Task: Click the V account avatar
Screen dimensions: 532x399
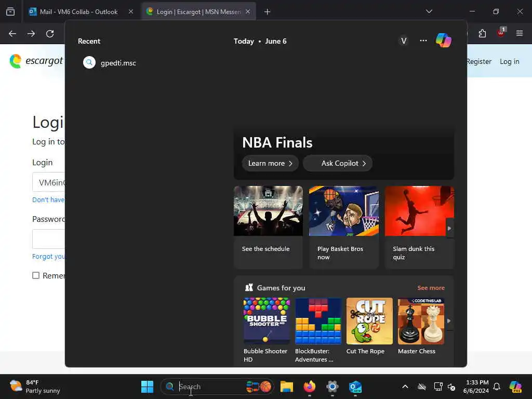Action: pos(403,41)
